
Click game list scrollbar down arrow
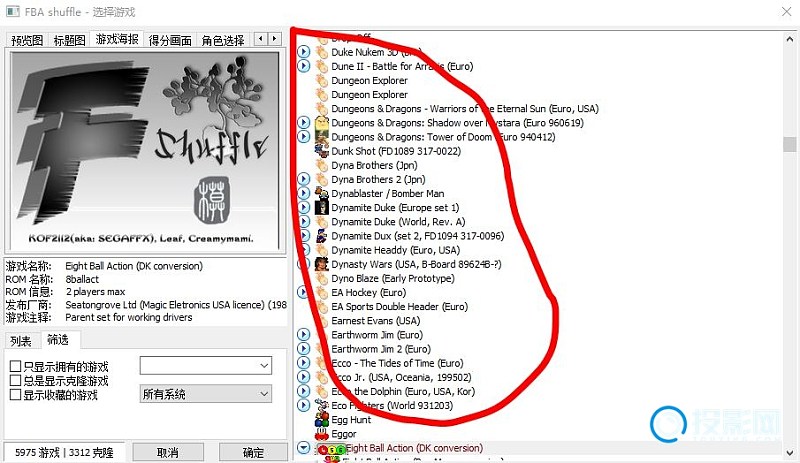coord(790,452)
